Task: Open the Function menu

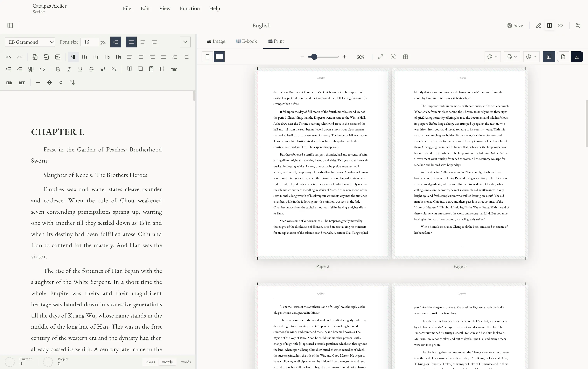Action: coord(190,8)
